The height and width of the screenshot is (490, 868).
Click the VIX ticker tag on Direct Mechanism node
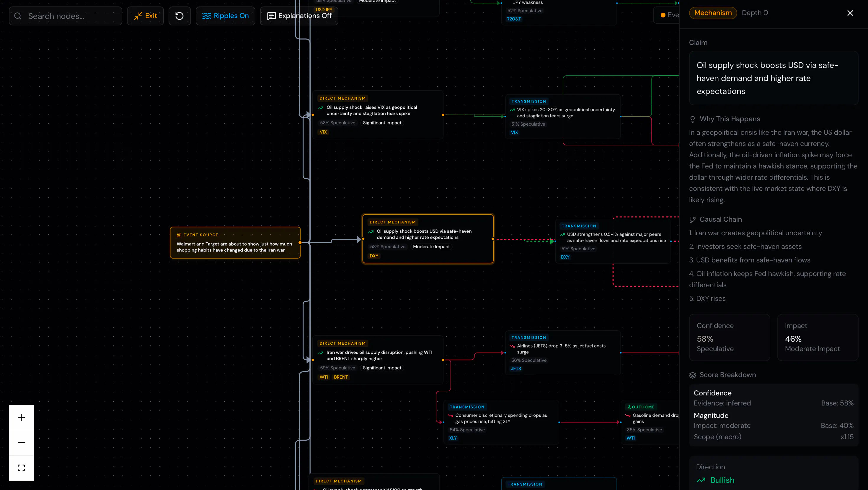pos(323,132)
